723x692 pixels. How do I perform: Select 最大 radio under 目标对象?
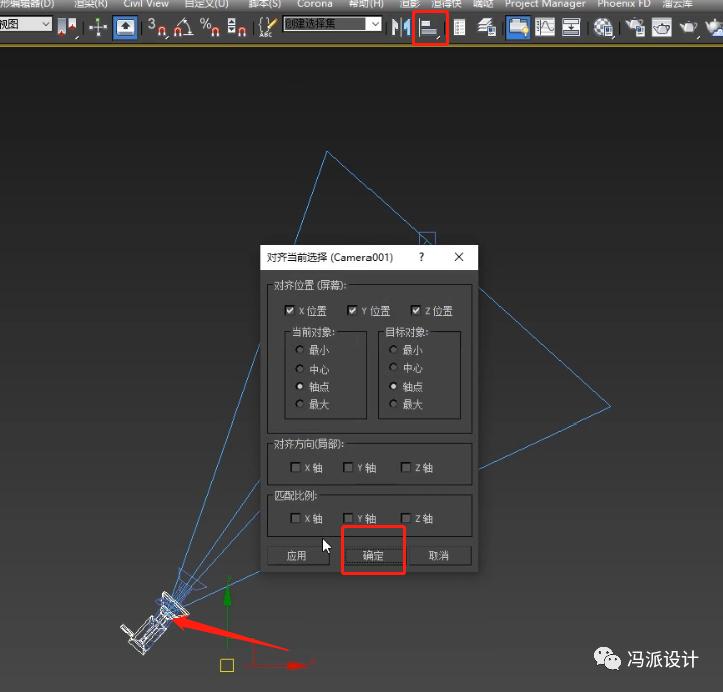(x=394, y=404)
